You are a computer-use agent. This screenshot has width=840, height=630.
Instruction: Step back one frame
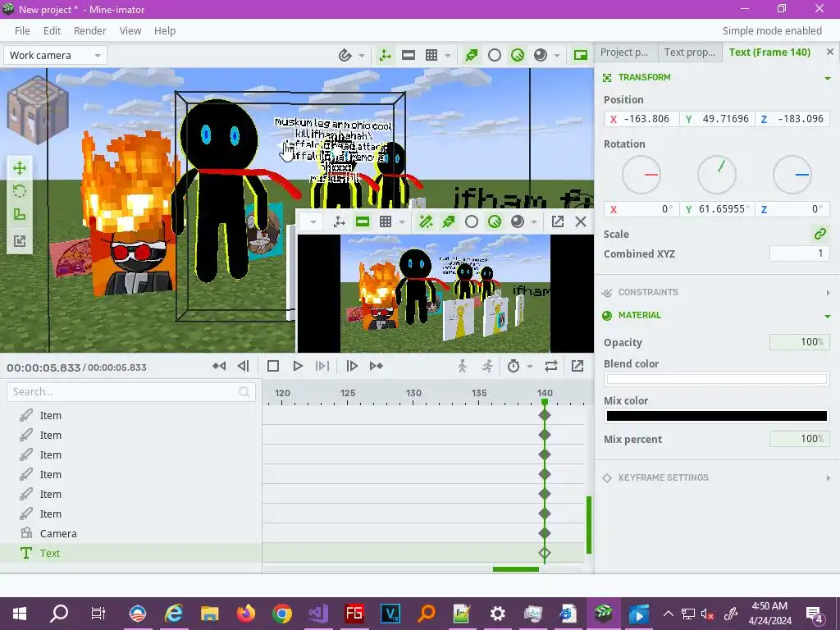click(x=243, y=366)
